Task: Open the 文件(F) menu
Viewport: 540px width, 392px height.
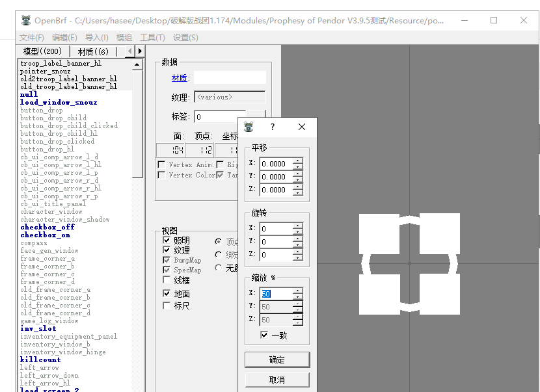Action: tap(32, 38)
